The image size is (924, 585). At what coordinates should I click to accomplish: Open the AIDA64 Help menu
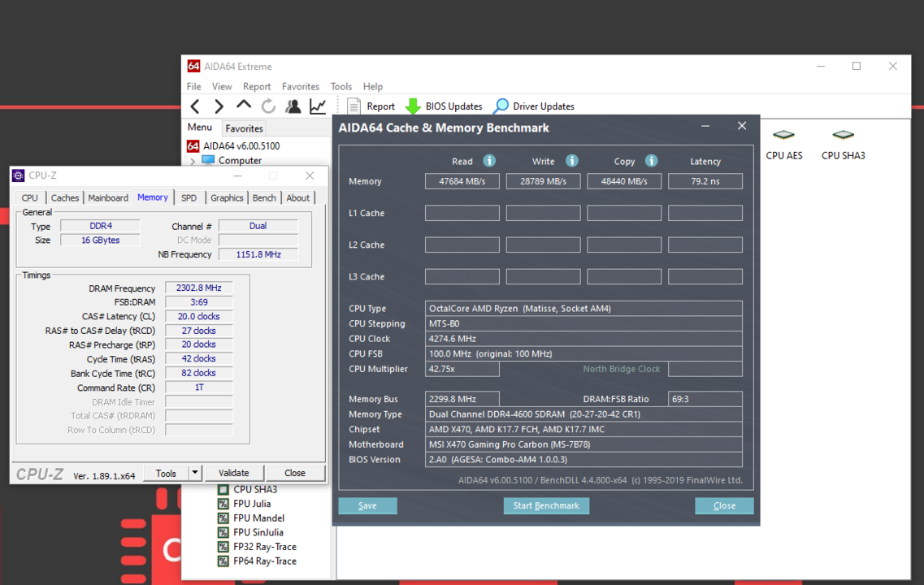pyautogui.click(x=372, y=86)
